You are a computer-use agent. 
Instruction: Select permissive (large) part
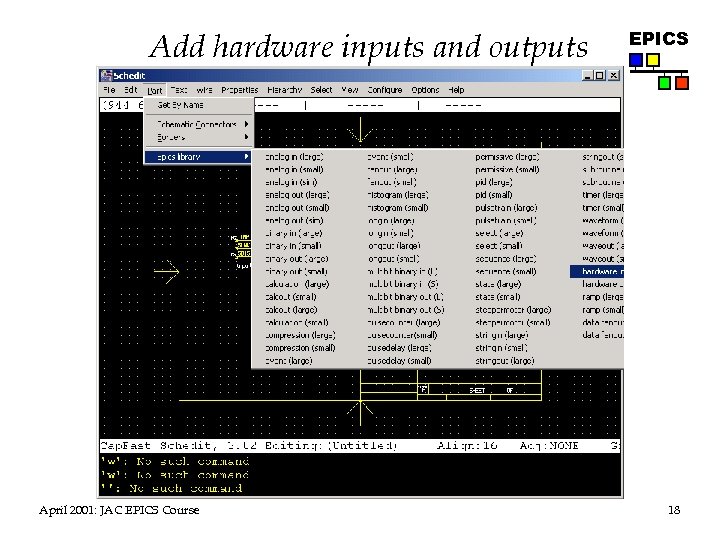[x=507, y=157]
